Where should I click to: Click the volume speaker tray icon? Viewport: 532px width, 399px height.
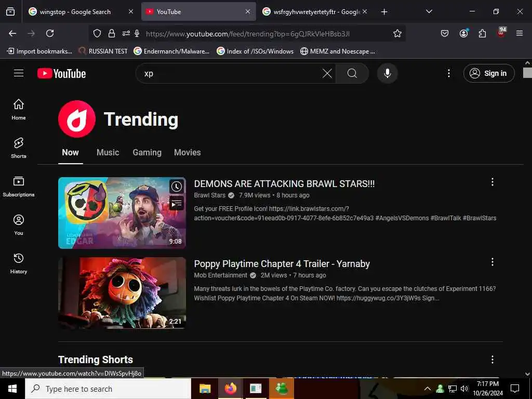[x=464, y=389]
